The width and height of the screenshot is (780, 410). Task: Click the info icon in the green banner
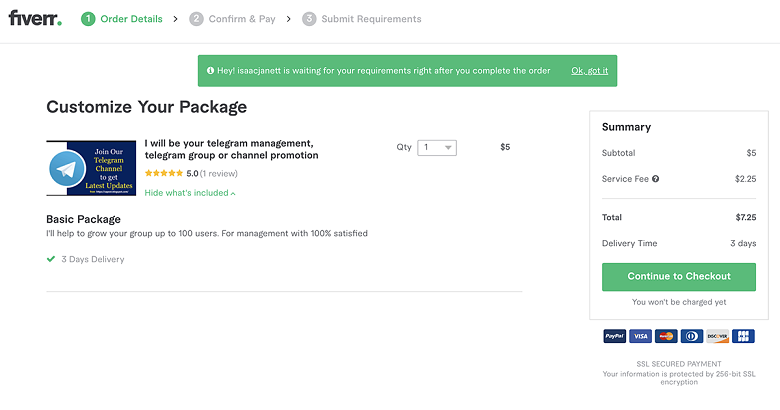tap(210, 71)
